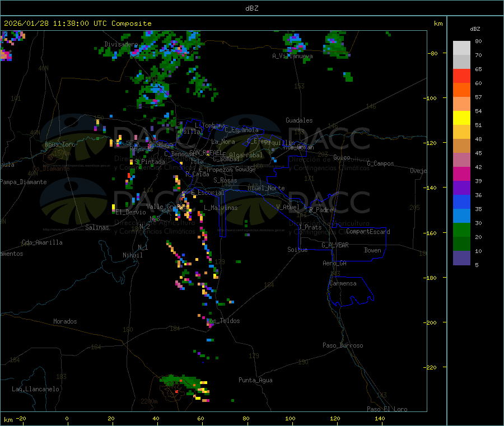Click the Paso_Barroso map label

(343, 345)
